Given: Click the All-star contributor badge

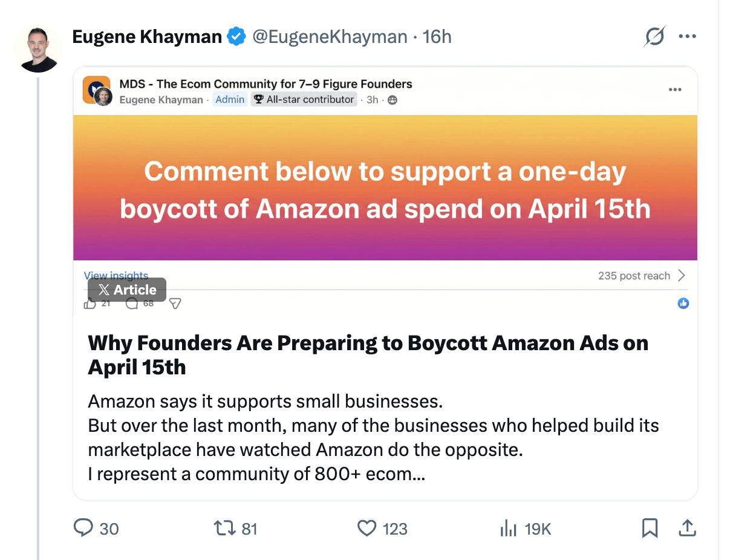Looking at the screenshot, I should click(304, 100).
